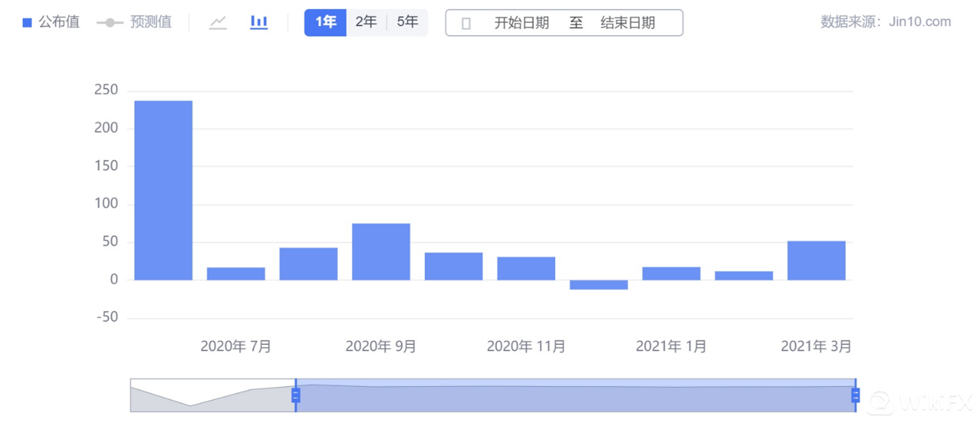Open the 结束日期 end date picker

[x=628, y=23]
